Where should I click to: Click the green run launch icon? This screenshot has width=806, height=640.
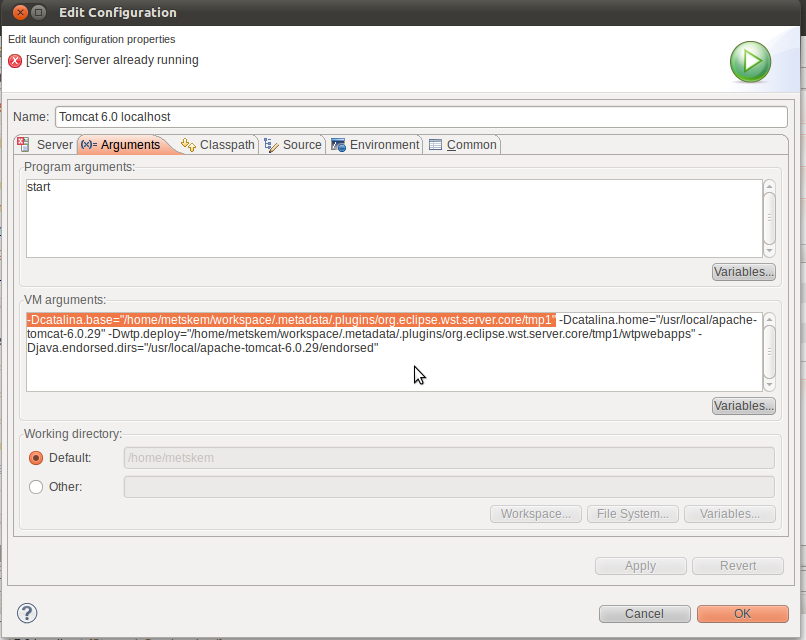[750, 62]
